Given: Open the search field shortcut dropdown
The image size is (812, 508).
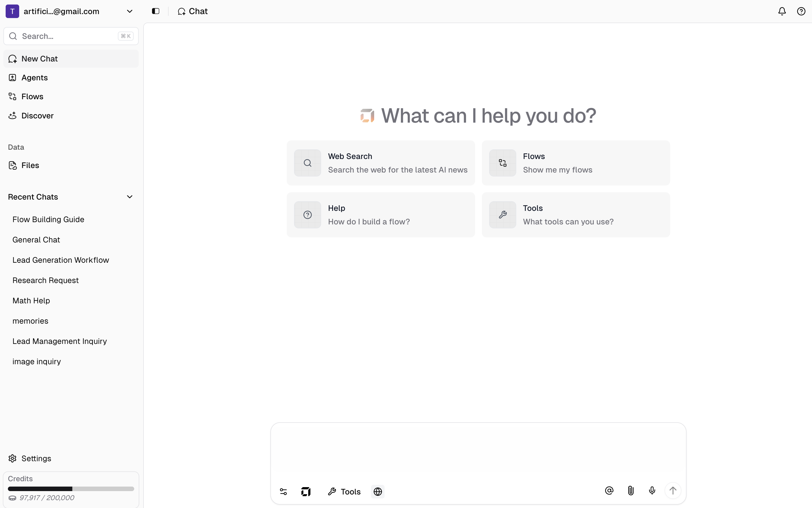Looking at the screenshot, I should click(x=126, y=36).
